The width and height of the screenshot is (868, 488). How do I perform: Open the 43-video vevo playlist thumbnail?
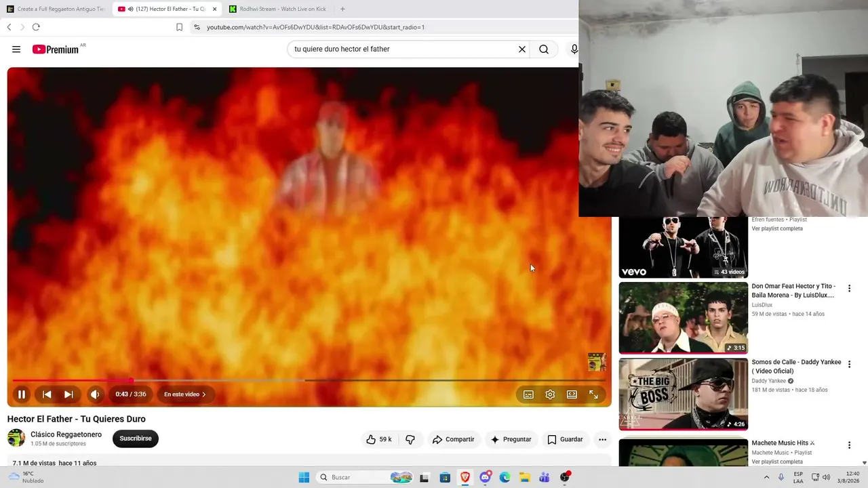pos(683,247)
